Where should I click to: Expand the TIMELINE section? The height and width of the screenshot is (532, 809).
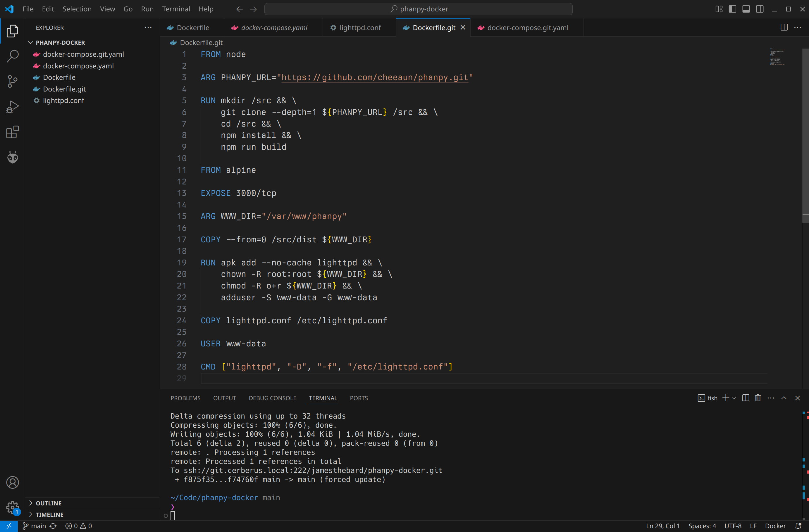(92, 515)
